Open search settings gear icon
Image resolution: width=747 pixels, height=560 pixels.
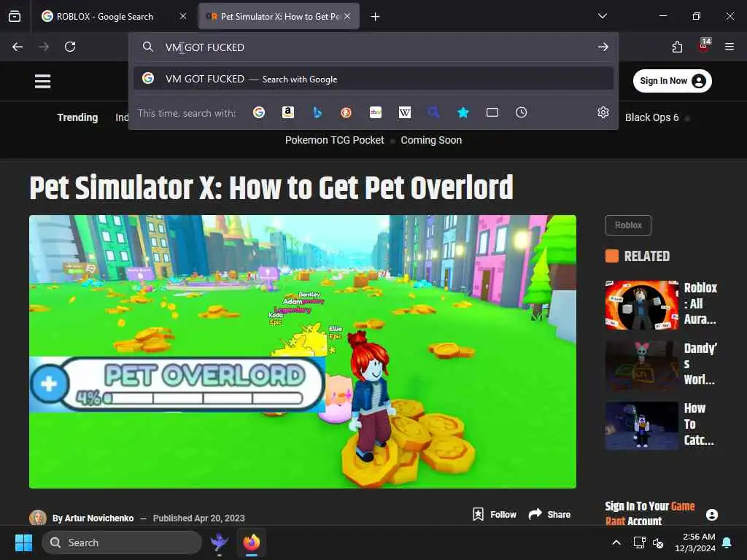(x=603, y=112)
